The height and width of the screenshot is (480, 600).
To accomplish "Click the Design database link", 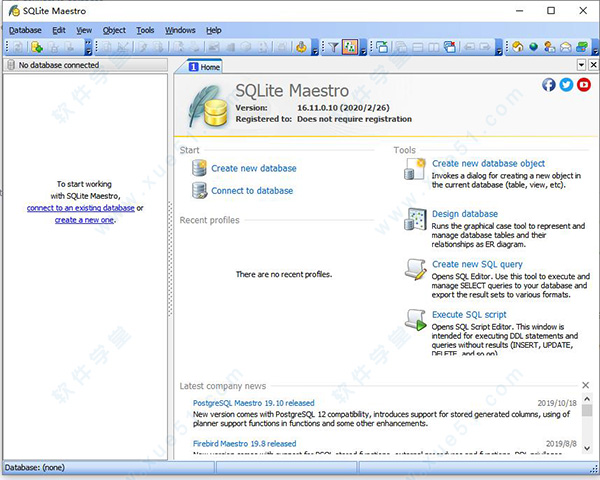I will tap(465, 214).
